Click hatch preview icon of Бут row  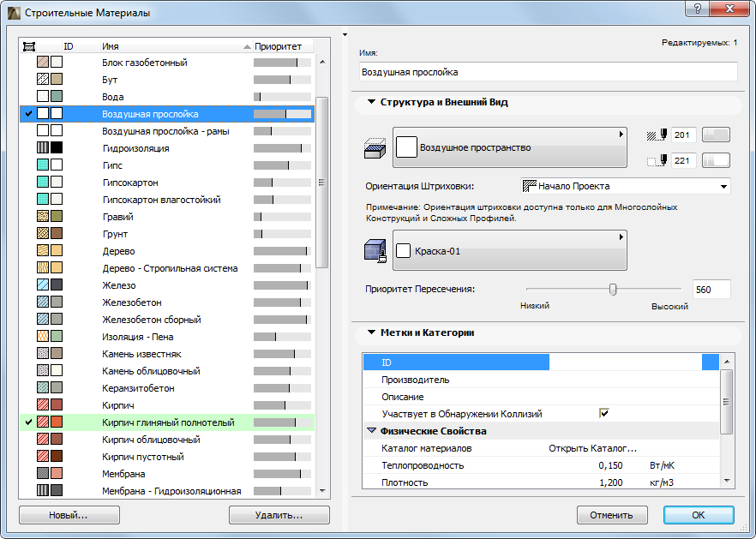coord(43,79)
